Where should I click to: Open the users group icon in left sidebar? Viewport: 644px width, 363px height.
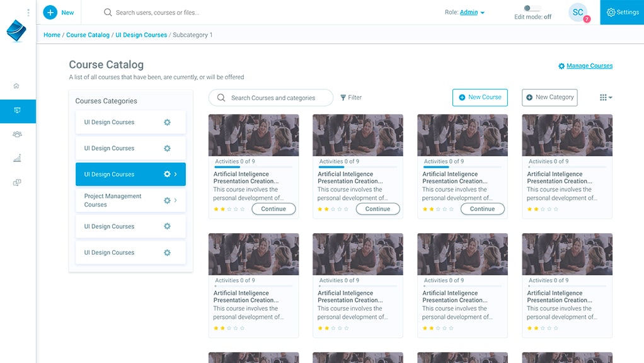pyautogui.click(x=17, y=134)
